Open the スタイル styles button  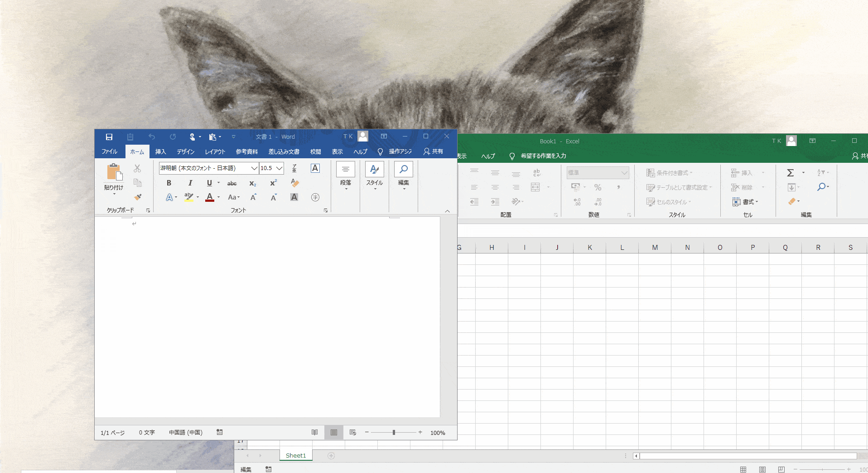pos(375,176)
